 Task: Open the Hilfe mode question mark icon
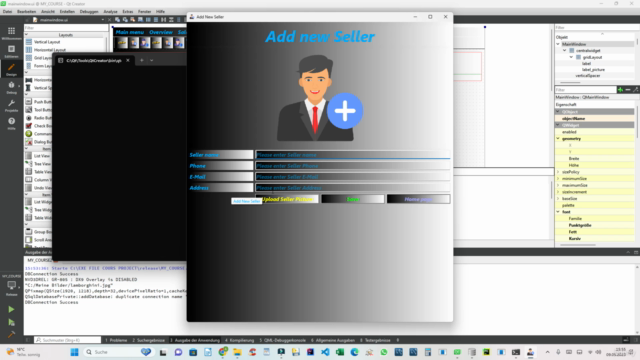(x=11, y=123)
